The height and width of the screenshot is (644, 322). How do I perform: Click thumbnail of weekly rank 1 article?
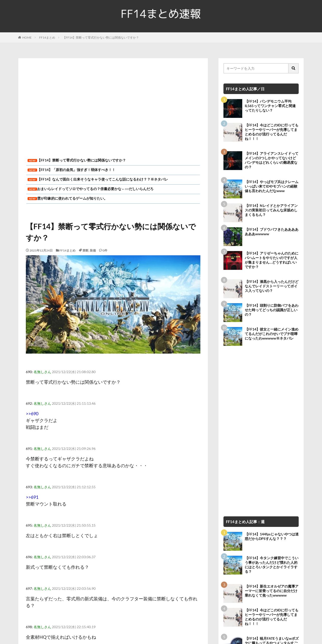click(x=233, y=541)
